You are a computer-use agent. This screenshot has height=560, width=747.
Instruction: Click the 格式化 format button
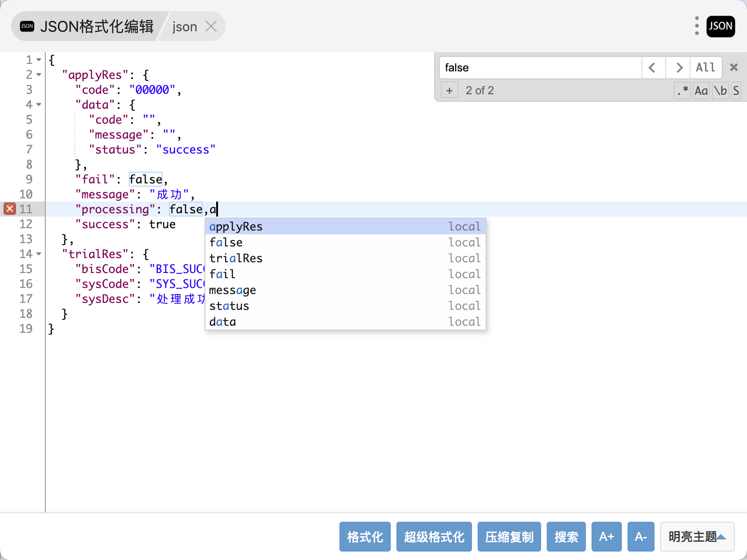point(365,537)
